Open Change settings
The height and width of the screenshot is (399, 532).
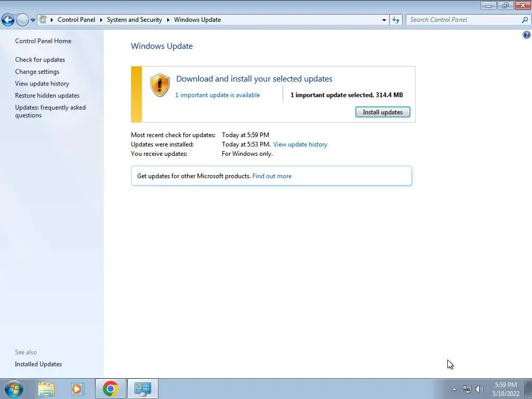(37, 72)
